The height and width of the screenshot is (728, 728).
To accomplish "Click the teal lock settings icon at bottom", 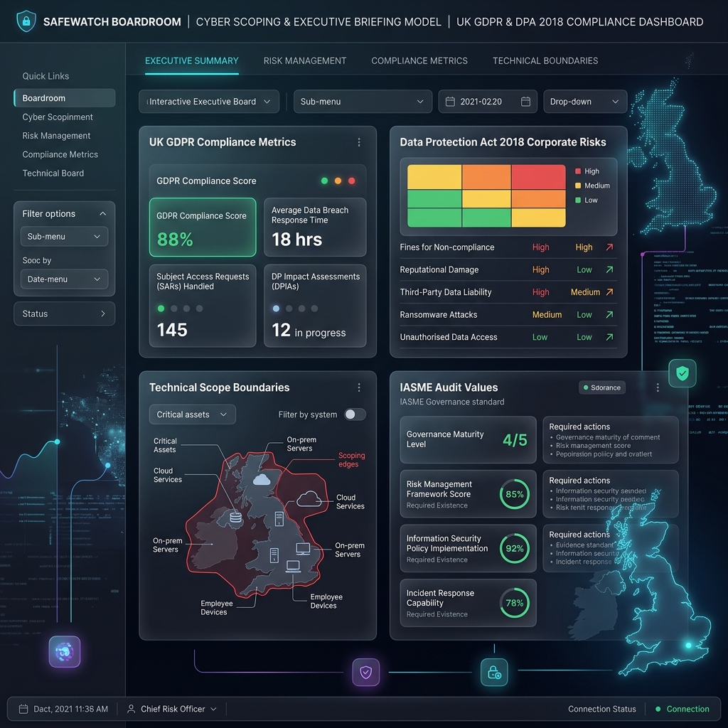I will pos(494,672).
